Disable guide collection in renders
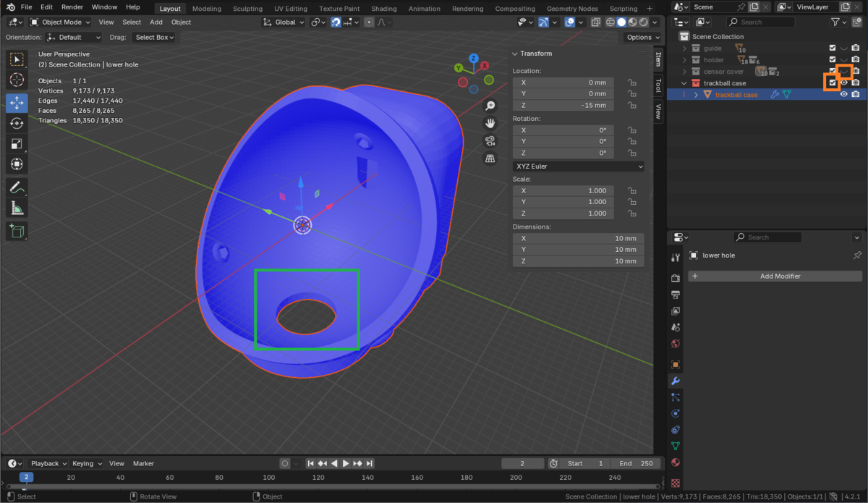This screenshot has width=868, height=503. [x=856, y=48]
